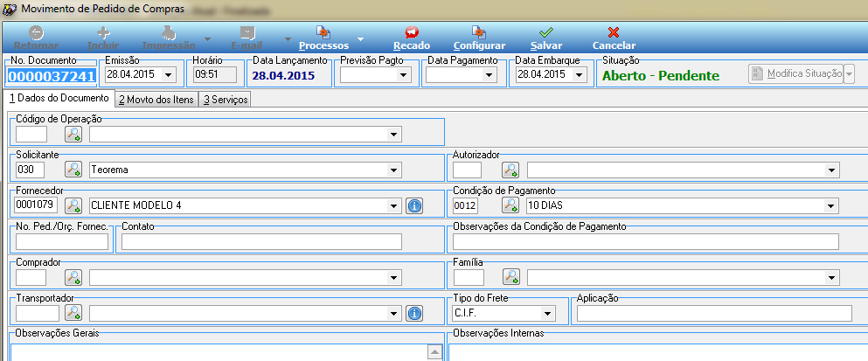Open the Data Embarque date dropdown
868x361 pixels.
click(580, 75)
